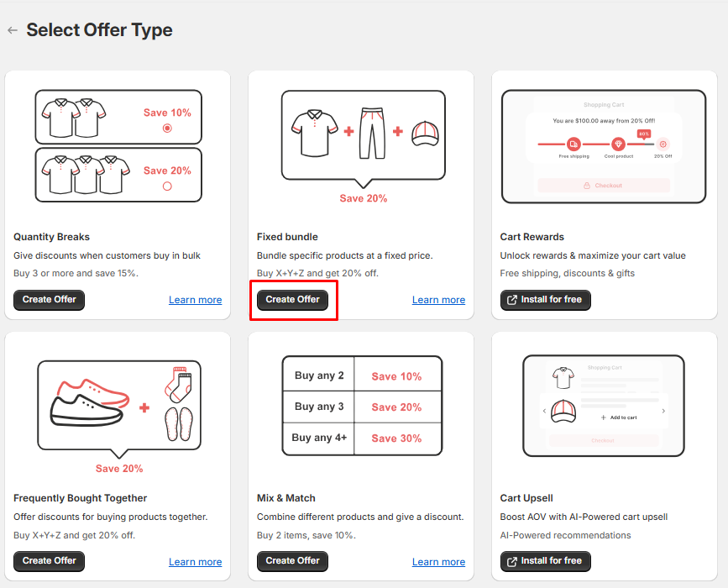Screen dimensions: 728x588
Task: Click the free shipping truck icon in Cart Rewards
Action: [573, 144]
